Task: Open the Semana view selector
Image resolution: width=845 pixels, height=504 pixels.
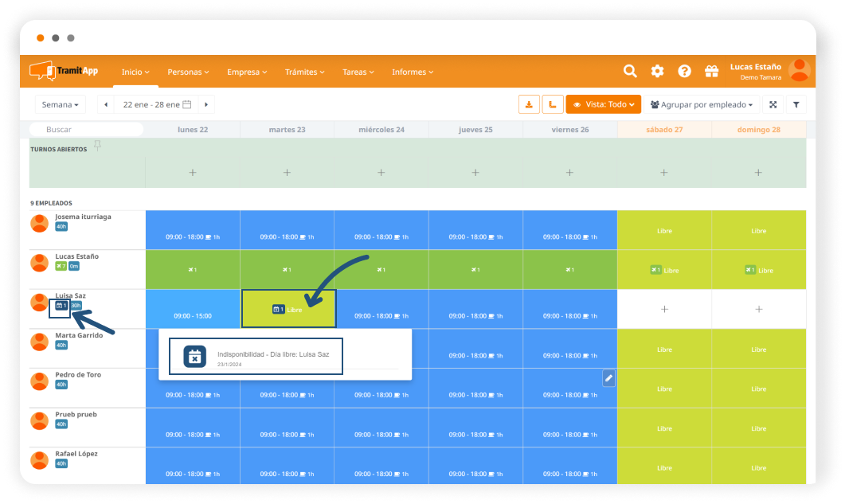Action: (61, 104)
